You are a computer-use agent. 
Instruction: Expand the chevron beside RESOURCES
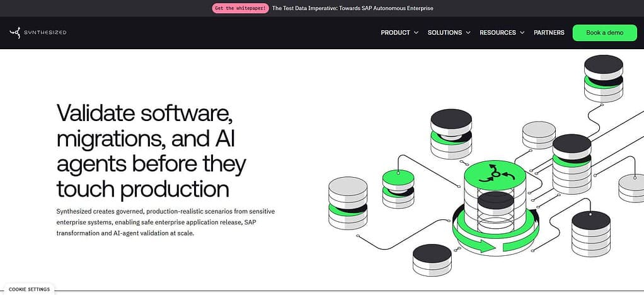(x=522, y=32)
